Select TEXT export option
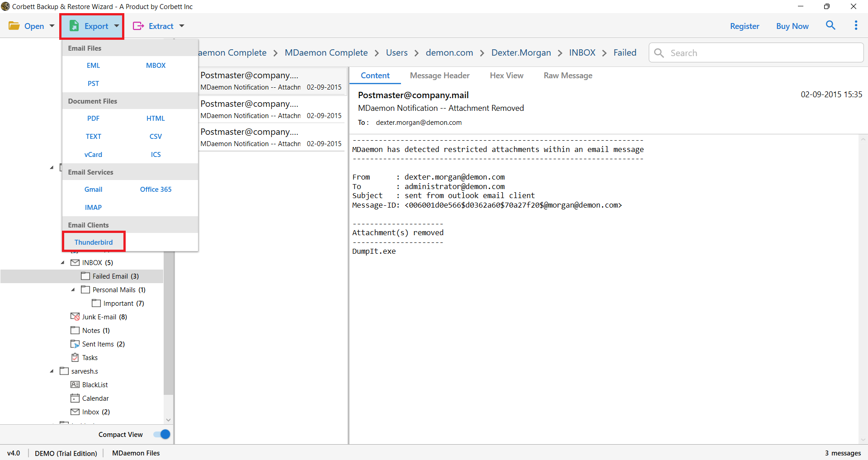 [x=93, y=136]
